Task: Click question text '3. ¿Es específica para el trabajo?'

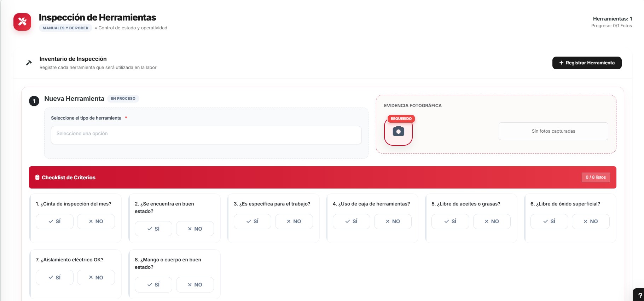Action: (x=272, y=204)
